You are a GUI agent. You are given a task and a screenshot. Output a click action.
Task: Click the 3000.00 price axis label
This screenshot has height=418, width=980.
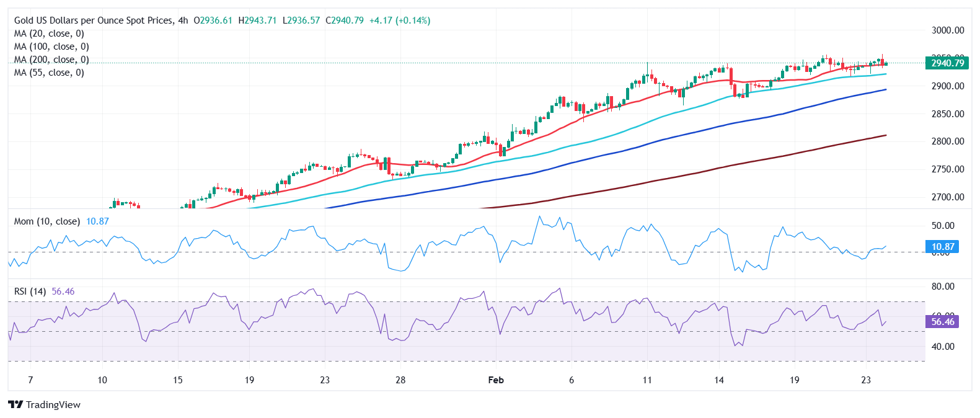[948, 30]
